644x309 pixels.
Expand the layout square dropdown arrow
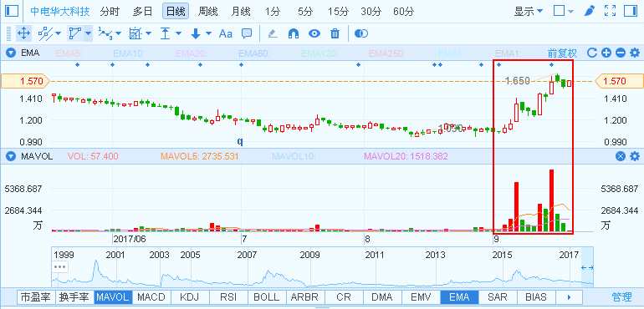[x=570, y=12]
